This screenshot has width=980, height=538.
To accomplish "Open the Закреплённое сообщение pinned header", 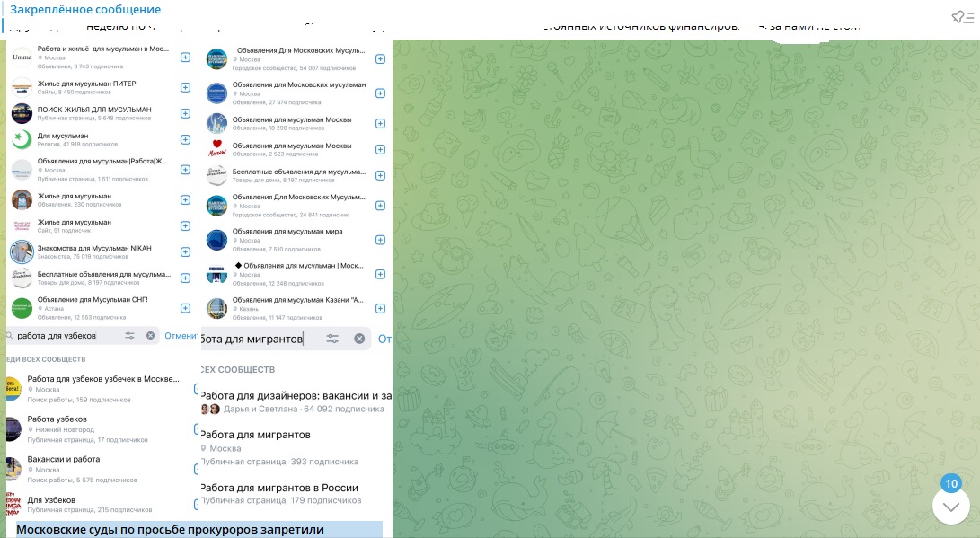I will [85, 9].
